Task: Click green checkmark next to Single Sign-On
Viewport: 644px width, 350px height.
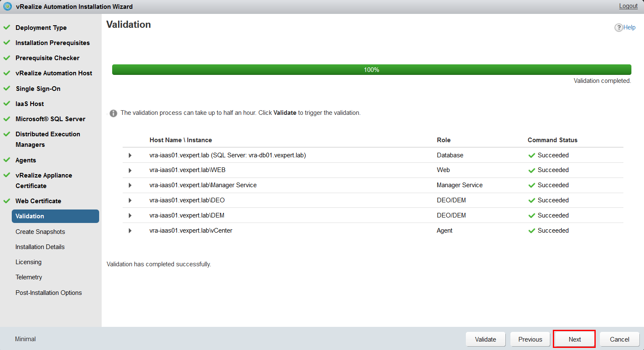Action: coord(7,88)
